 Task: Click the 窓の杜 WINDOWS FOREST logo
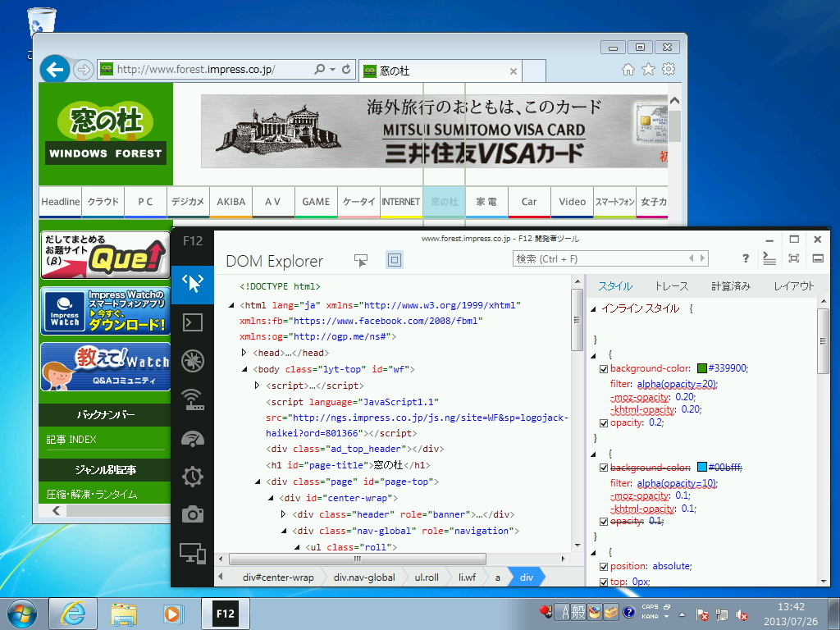pos(106,133)
